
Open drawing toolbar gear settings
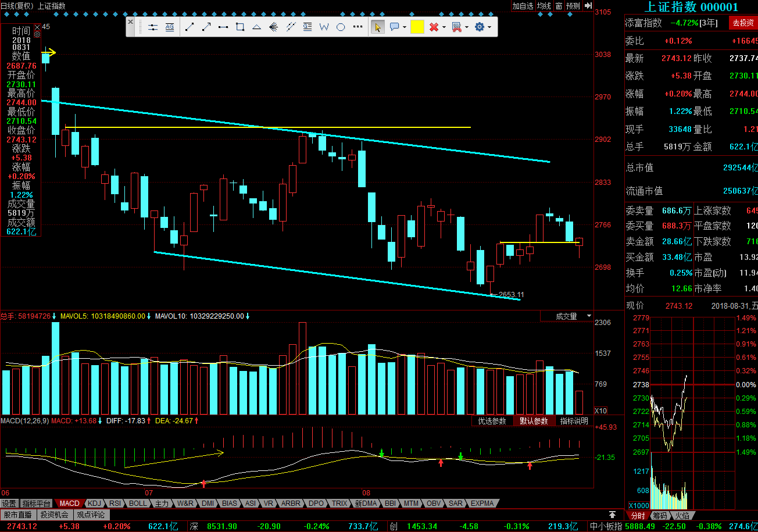480,27
